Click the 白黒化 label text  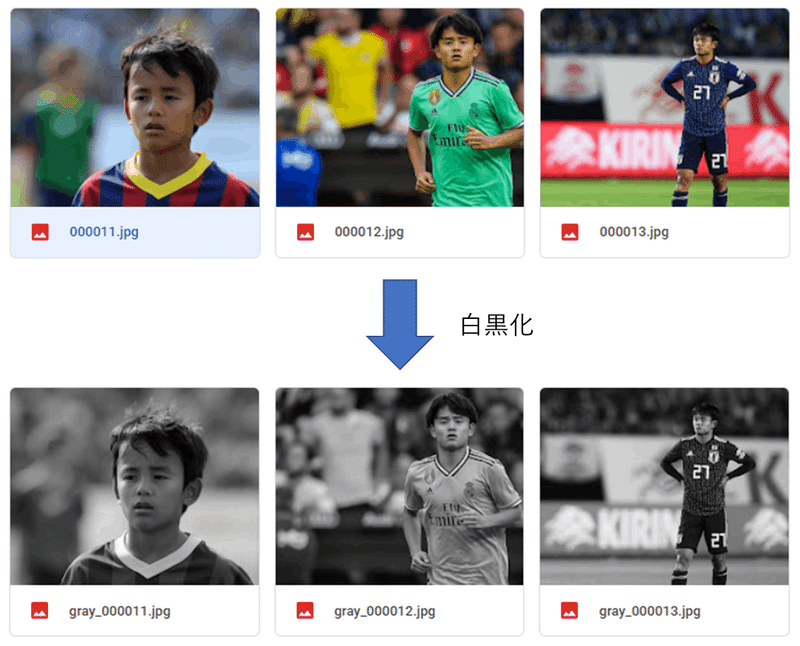point(497,325)
